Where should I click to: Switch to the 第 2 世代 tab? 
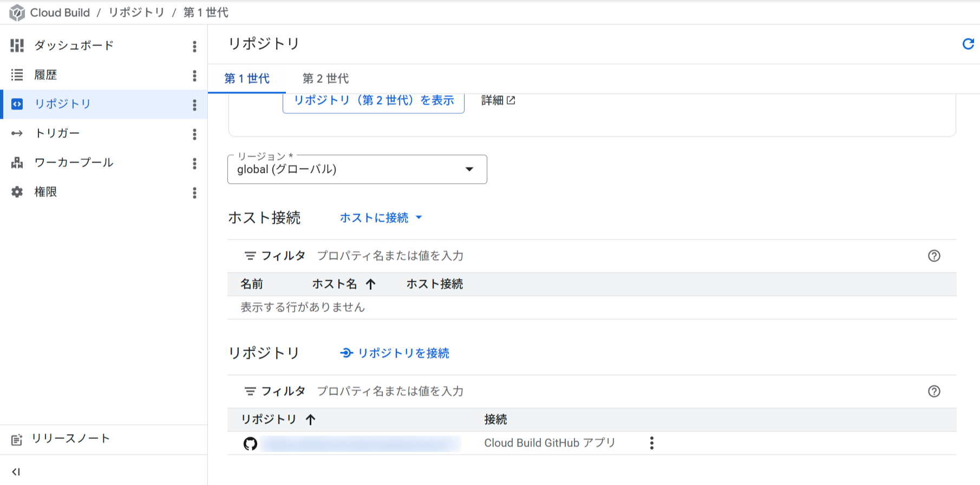click(x=325, y=79)
